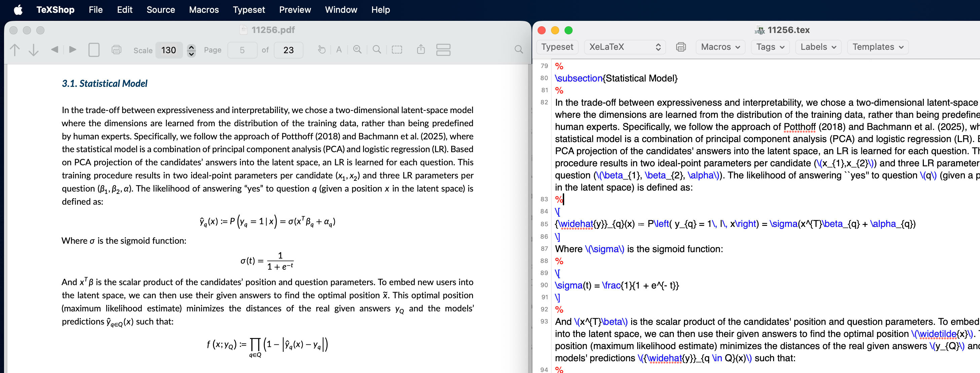Select the text selection tool

pyautogui.click(x=338, y=49)
